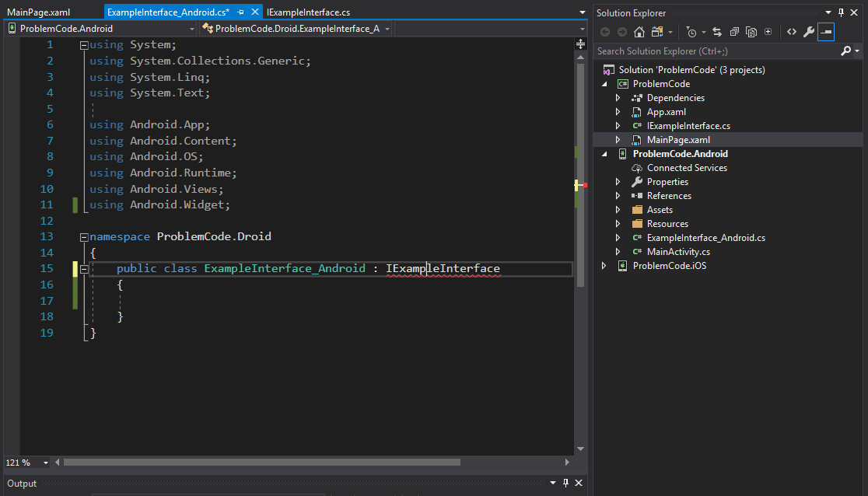Collapse the ProblemCode.Android project node
Image resolution: width=868 pixels, height=496 pixels.
coord(604,154)
